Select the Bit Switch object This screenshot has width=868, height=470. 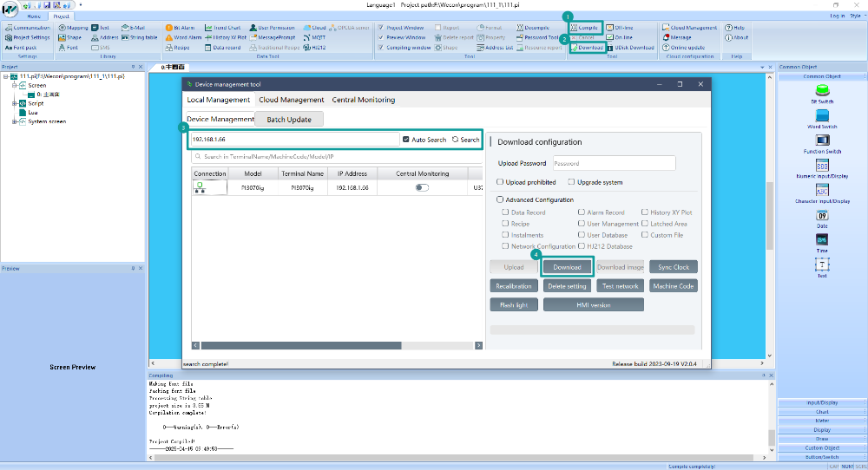pyautogui.click(x=822, y=94)
